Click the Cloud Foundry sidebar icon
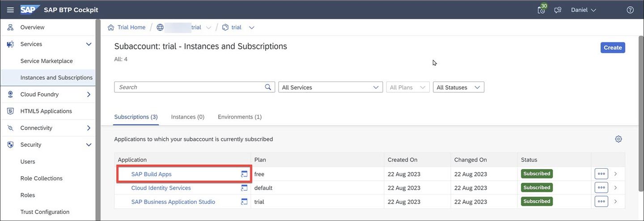Image resolution: width=644 pixels, height=221 pixels. [x=10, y=94]
